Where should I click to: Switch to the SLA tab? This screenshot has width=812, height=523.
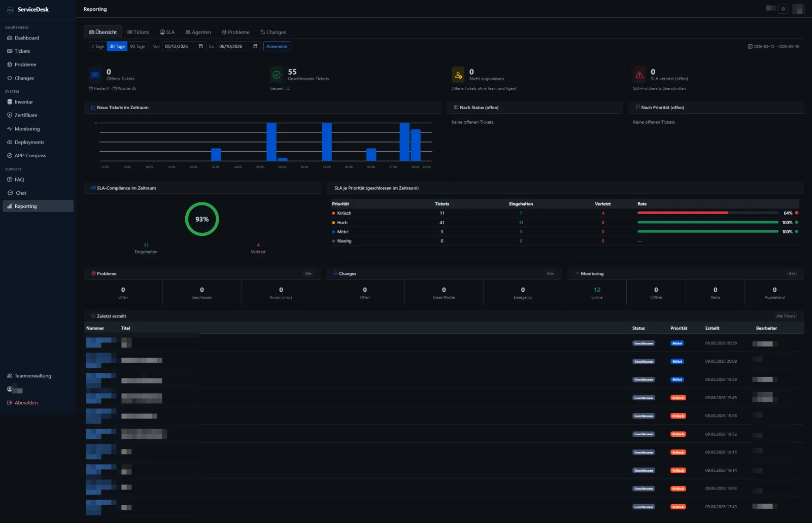tap(167, 32)
